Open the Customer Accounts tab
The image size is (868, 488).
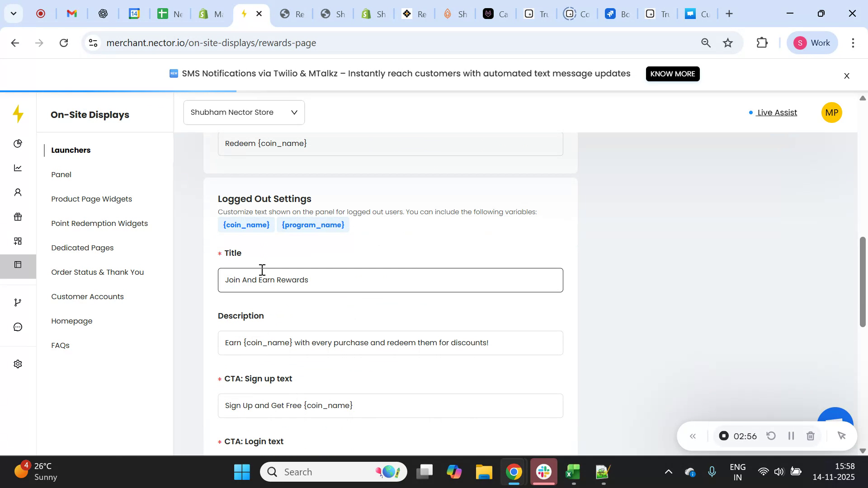(x=87, y=296)
